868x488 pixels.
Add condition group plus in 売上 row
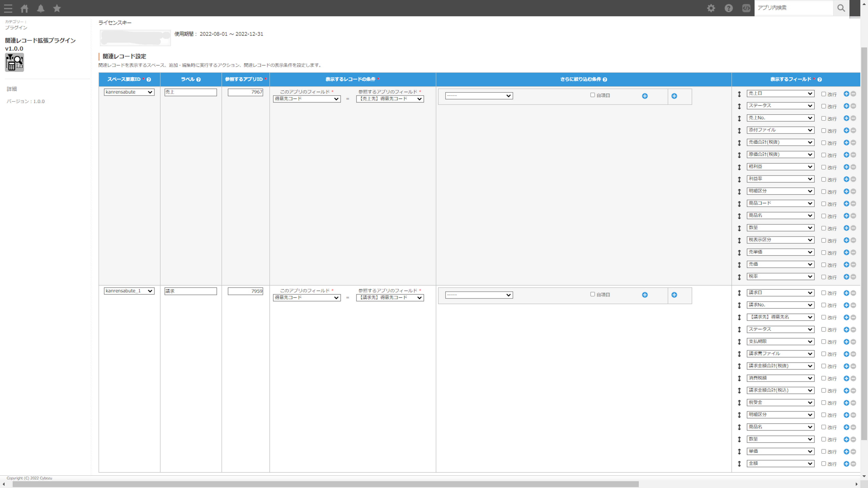[674, 96]
